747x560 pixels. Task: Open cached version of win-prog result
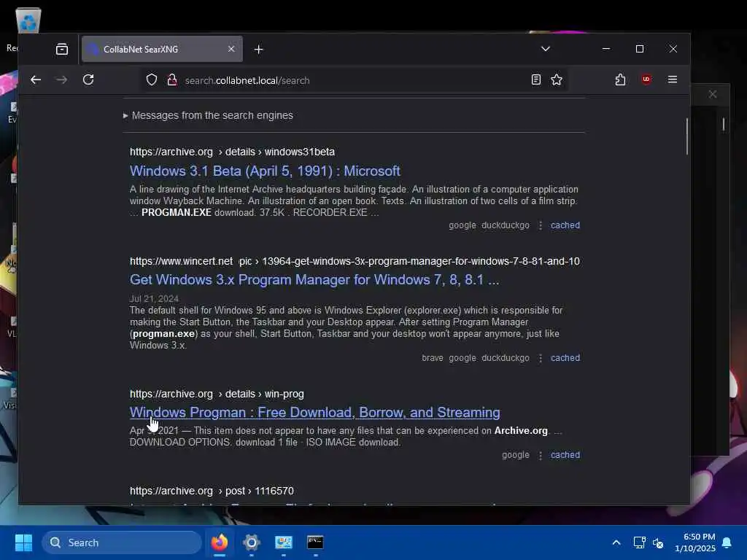coord(565,455)
